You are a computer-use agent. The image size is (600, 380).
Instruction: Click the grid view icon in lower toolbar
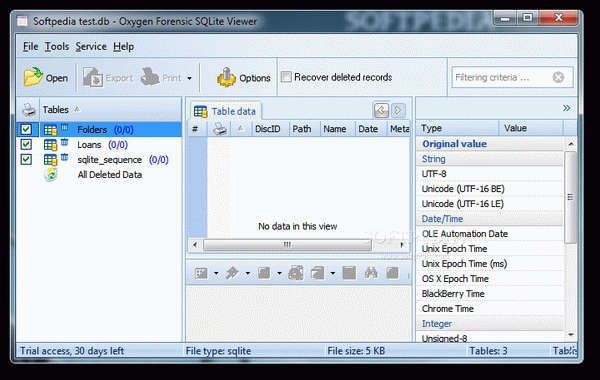(201, 273)
